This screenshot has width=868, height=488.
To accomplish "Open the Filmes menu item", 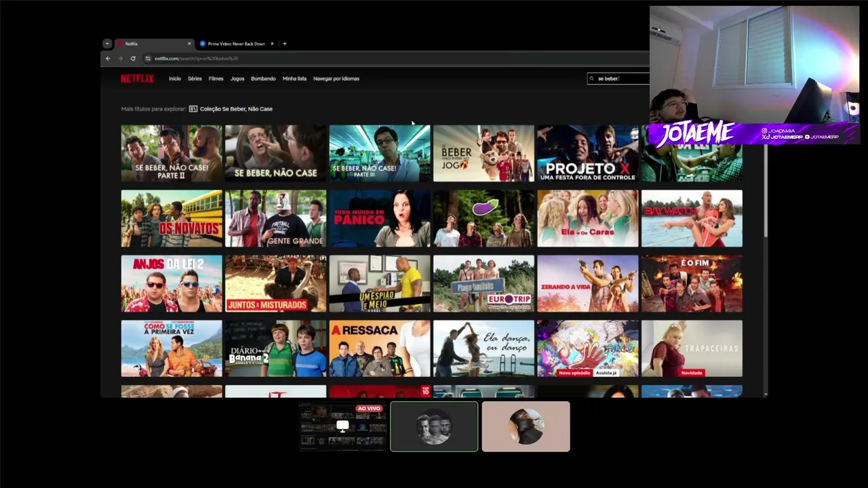I will point(216,79).
